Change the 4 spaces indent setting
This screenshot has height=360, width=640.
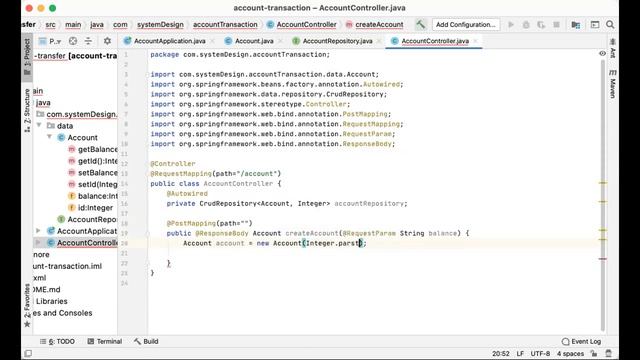[x=570, y=353]
